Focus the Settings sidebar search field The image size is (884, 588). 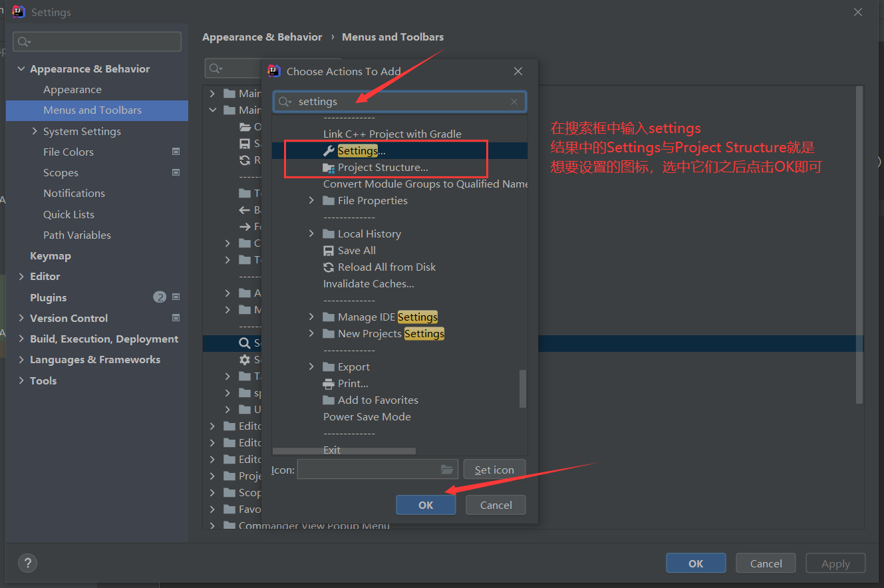97,41
